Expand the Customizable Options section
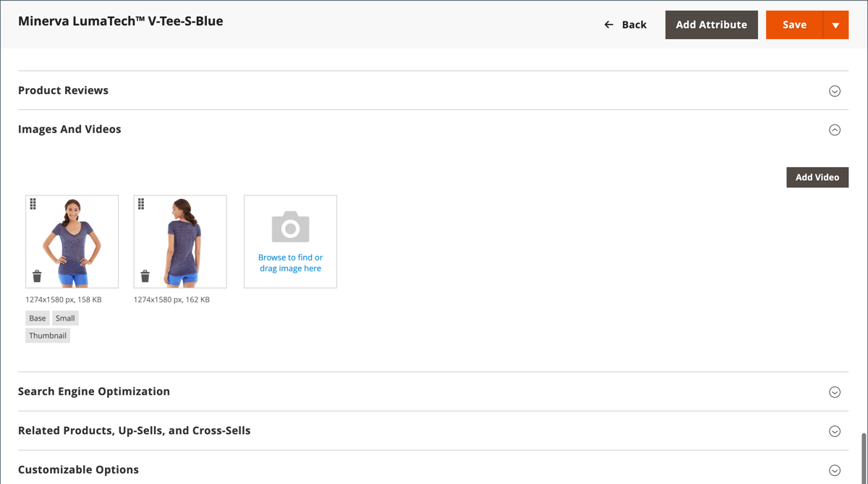Screen dimensions: 868x484 click(x=835, y=470)
